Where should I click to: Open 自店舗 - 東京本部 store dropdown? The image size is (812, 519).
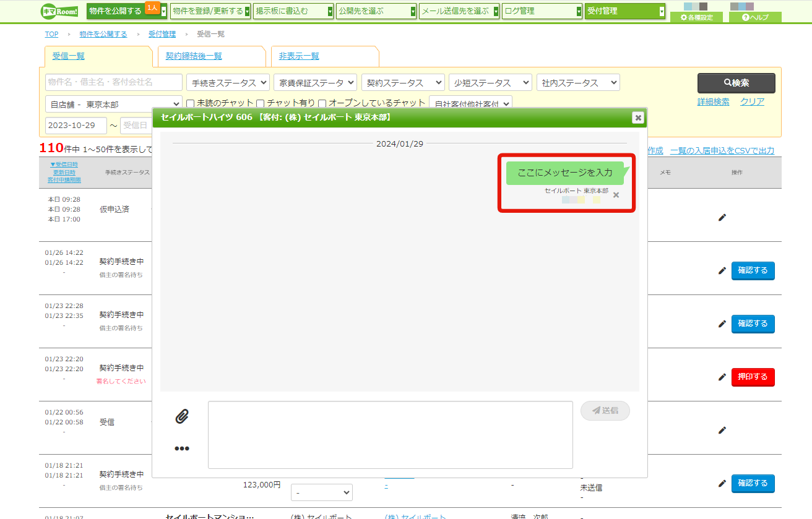[114, 105]
